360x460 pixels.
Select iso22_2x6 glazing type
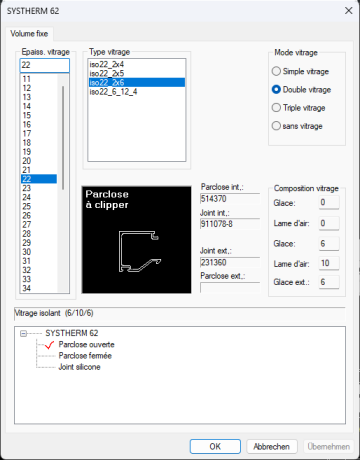(137, 82)
